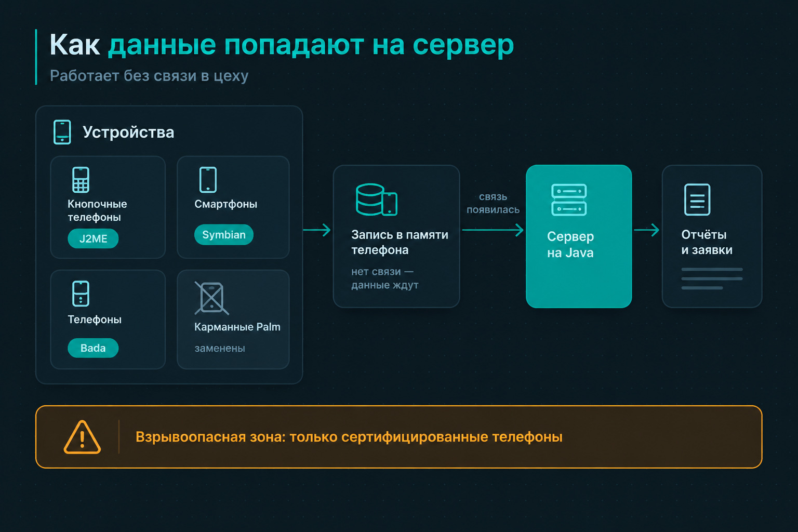Select the keypad phone icon above Кнопочные телефоны

[x=81, y=180]
